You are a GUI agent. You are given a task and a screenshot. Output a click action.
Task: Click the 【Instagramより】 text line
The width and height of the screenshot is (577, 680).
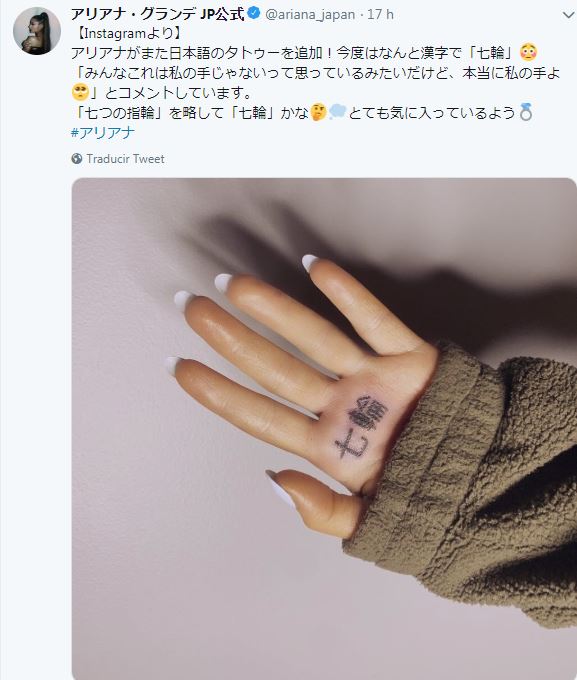126,33
